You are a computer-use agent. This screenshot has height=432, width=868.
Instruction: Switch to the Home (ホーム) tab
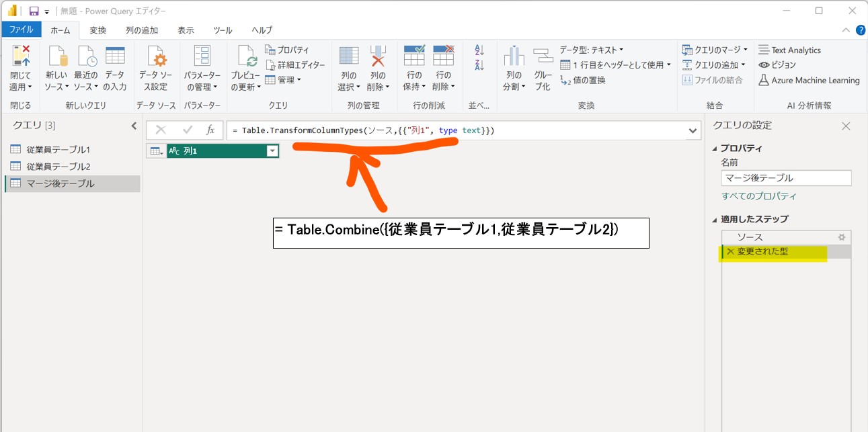coord(61,30)
